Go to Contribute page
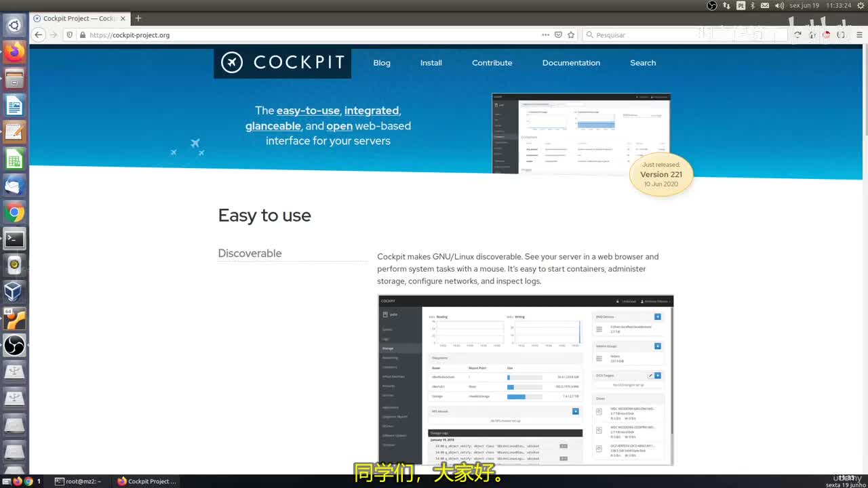This screenshot has height=488, width=868. pyautogui.click(x=492, y=63)
